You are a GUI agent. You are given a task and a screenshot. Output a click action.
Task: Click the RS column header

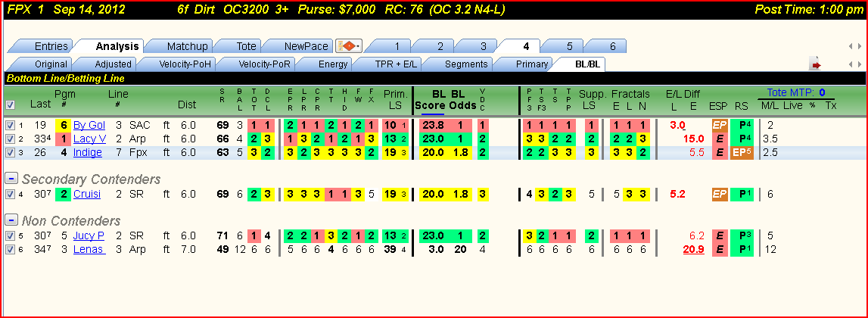coord(741,104)
